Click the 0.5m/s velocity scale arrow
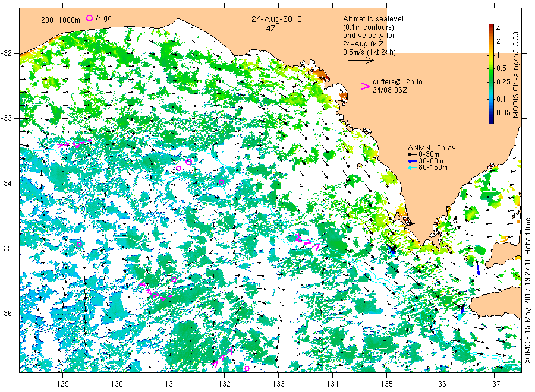The width and height of the screenshot is (535, 392). 361,61
